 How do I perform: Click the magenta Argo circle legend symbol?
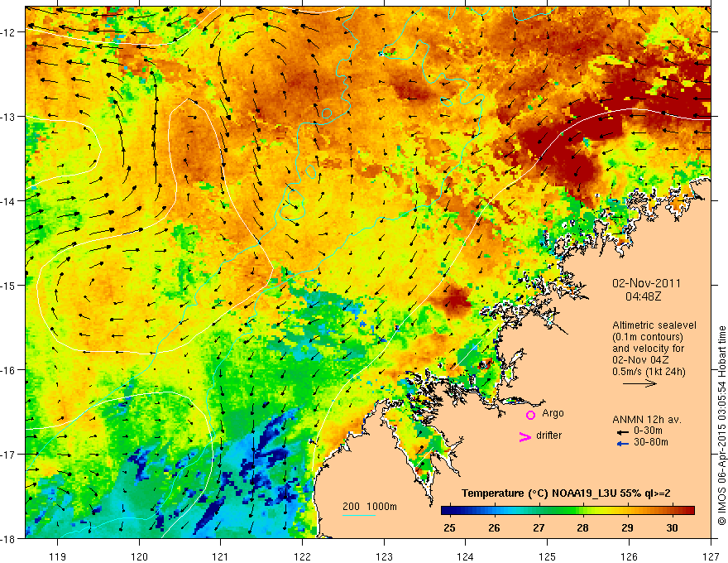pyautogui.click(x=530, y=415)
